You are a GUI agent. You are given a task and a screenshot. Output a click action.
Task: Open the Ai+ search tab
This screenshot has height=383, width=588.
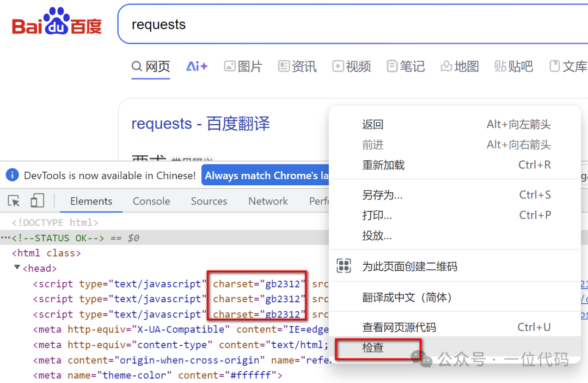[197, 66]
